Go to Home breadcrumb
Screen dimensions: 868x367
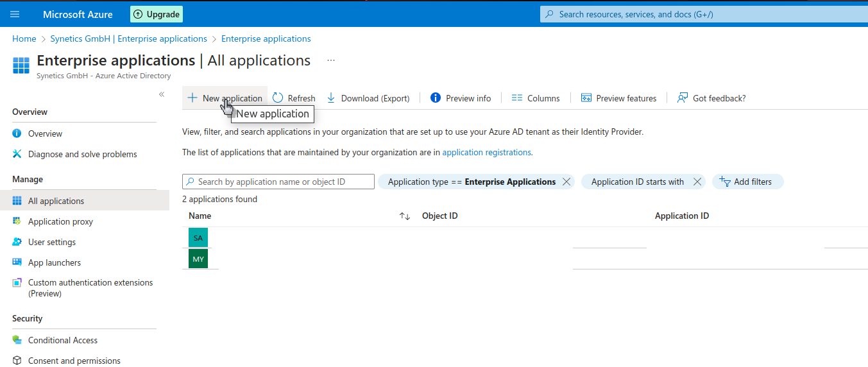coord(24,38)
